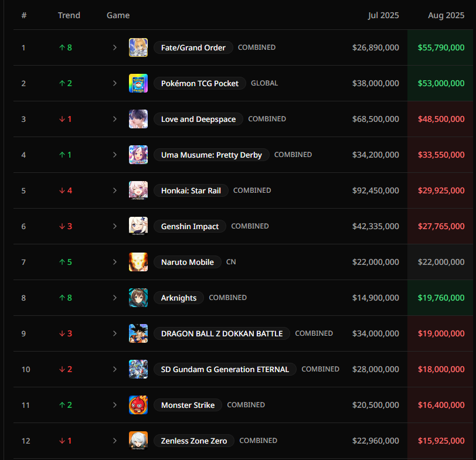
Task: Click the $55,790,000 August revenue cell
Action: coord(441,47)
